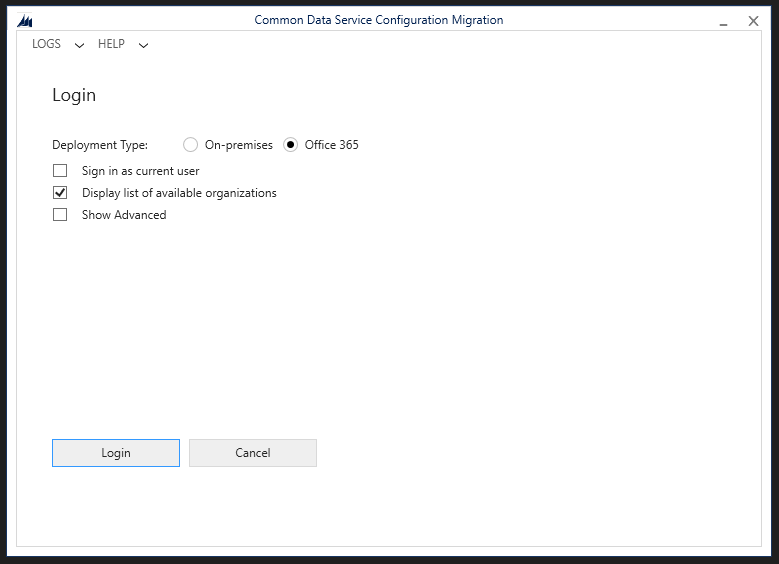Click the Login heading text
This screenshot has width=779, height=564.
click(74, 95)
